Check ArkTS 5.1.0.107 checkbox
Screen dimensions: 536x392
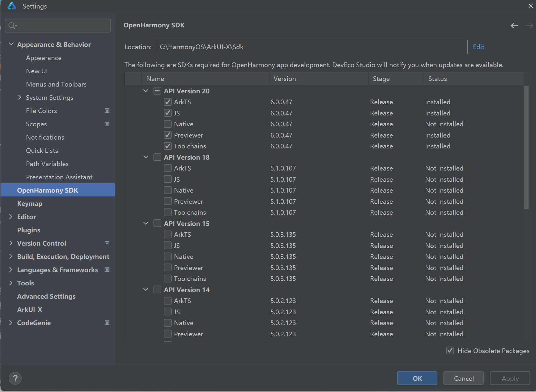pos(167,168)
